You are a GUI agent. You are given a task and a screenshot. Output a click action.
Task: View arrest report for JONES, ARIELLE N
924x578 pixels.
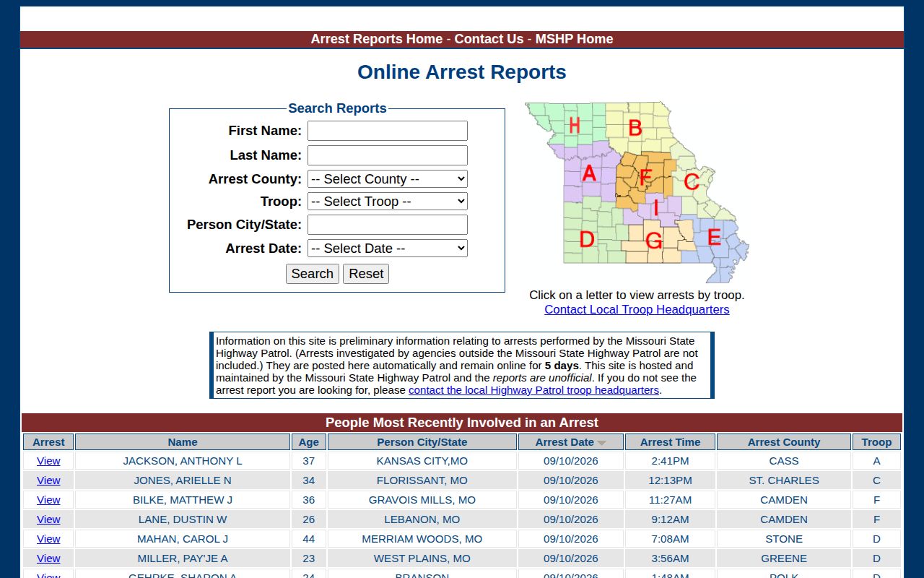click(48, 480)
